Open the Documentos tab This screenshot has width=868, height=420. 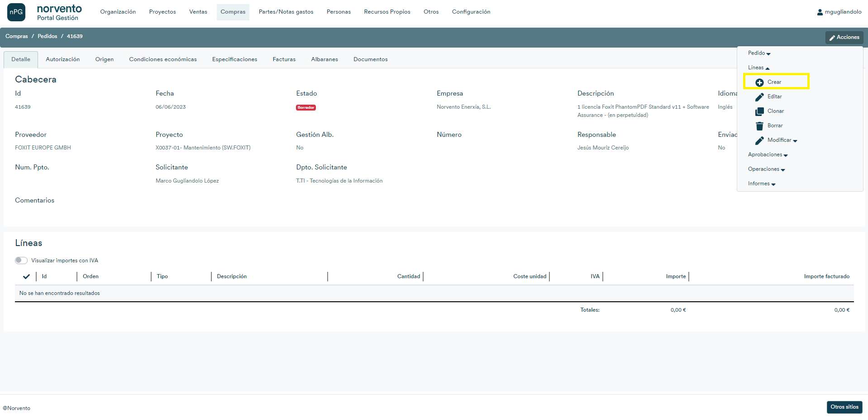[371, 59]
